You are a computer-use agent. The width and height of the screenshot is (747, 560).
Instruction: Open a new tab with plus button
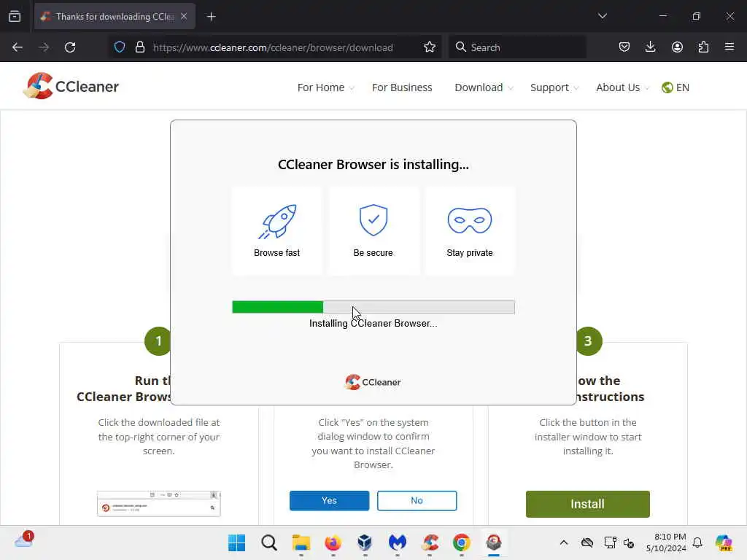click(x=211, y=17)
